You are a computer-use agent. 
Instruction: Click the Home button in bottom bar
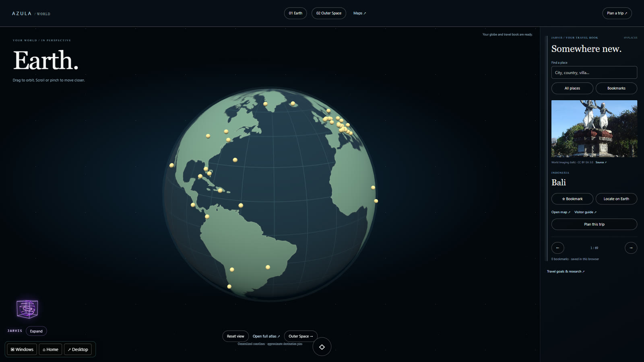click(x=51, y=350)
